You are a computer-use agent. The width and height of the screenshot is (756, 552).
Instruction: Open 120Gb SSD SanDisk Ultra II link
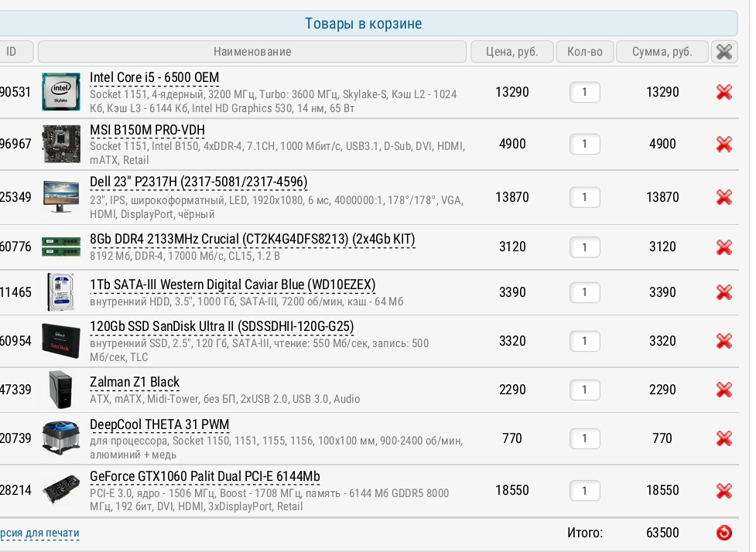click(x=222, y=326)
